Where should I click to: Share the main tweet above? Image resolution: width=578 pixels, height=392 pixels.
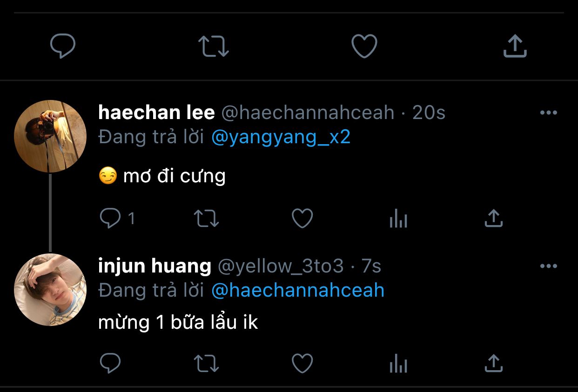pos(515,46)
